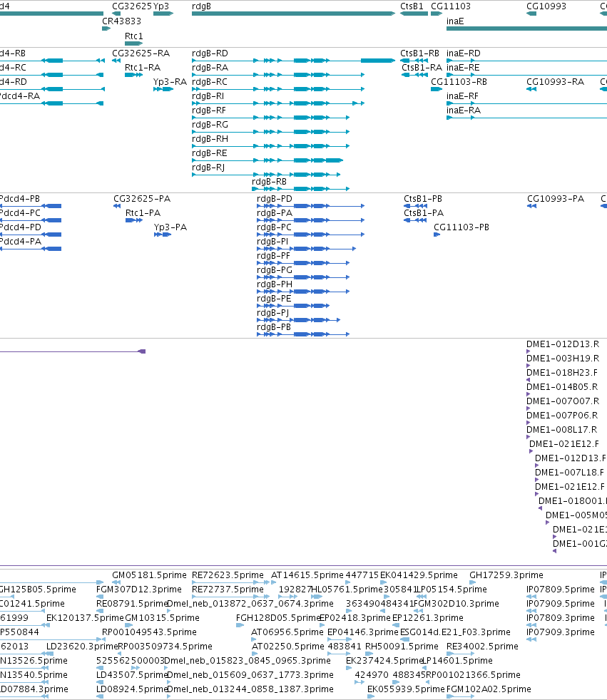The width and height of the screenshot is (607, 700).
Task: Open the Yp3-RA transcript label
Action: [170, 82]
